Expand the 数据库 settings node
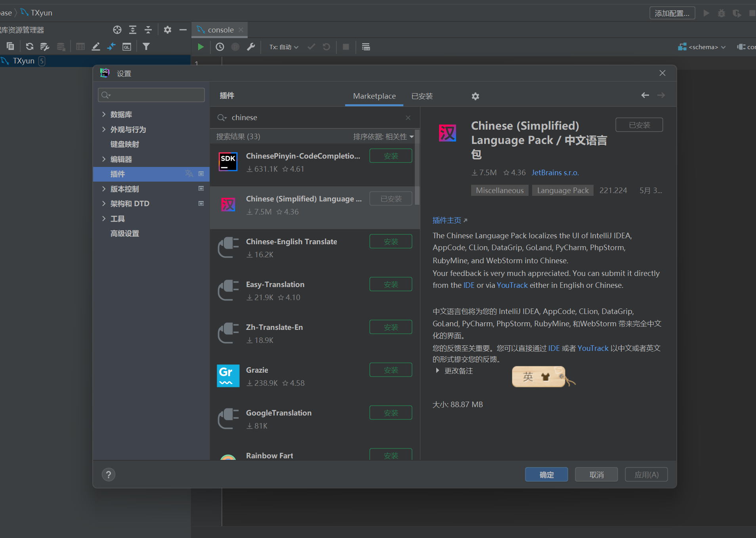This screenshot has width=756, height=538. pos(104,115)
